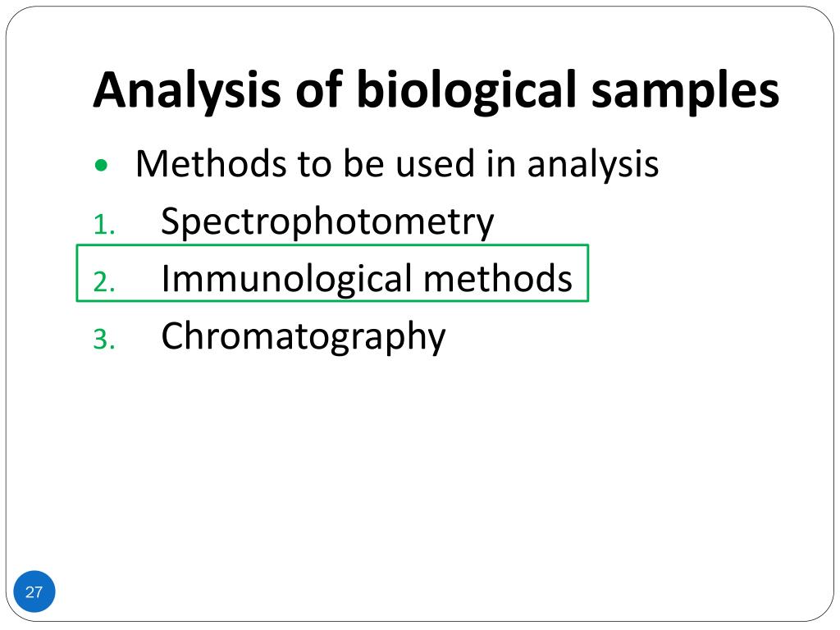Click the word 'Analysis' in the title
This screenshot has height=630, width=840.
(187, 91)
